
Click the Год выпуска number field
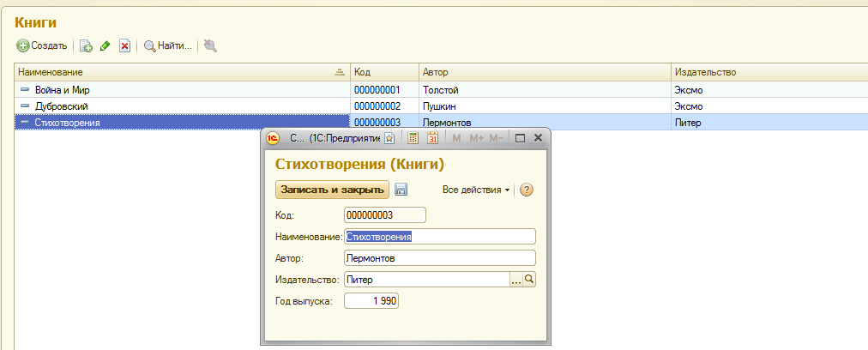coord(371,301)
